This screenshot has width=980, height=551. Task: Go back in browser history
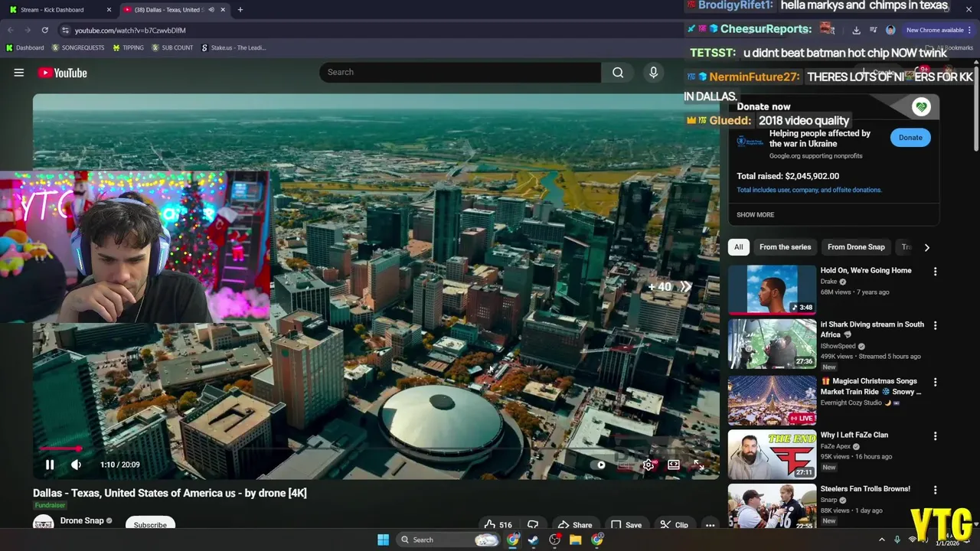click(x=10, y=30)
